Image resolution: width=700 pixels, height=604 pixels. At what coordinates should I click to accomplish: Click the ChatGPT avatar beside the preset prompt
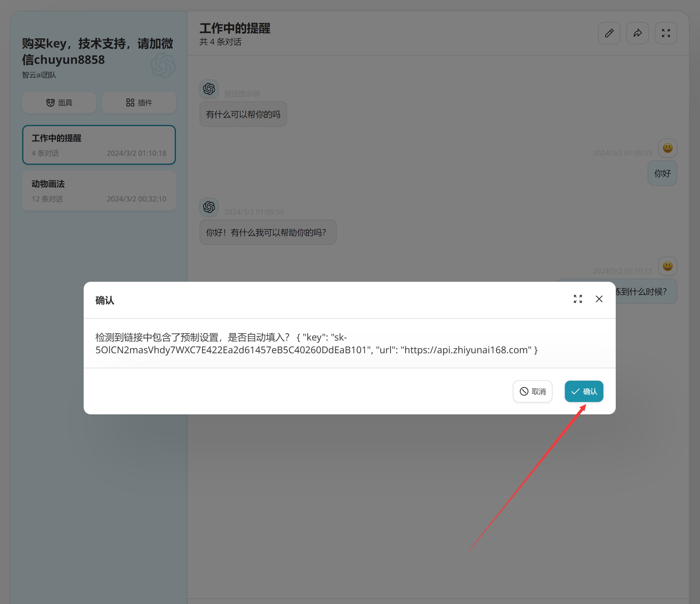pos(209,89)
